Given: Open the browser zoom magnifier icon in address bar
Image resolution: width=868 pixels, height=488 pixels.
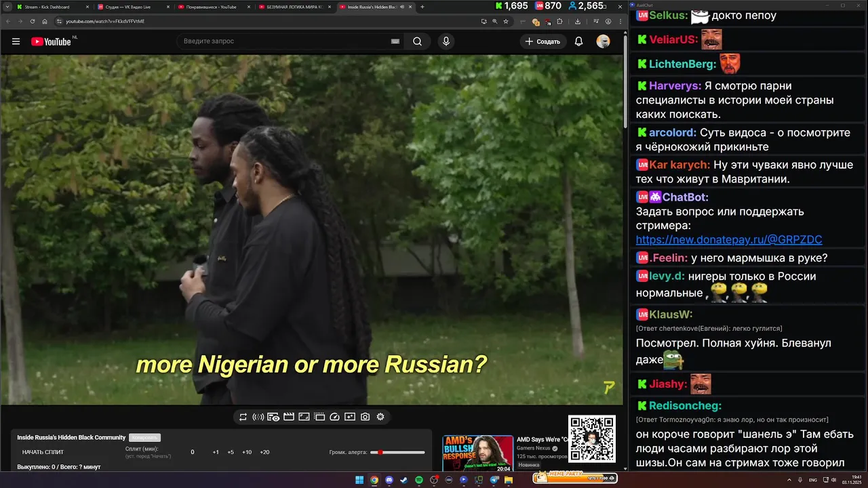Looking at the screenshot, I should click(x=494, y=21).
